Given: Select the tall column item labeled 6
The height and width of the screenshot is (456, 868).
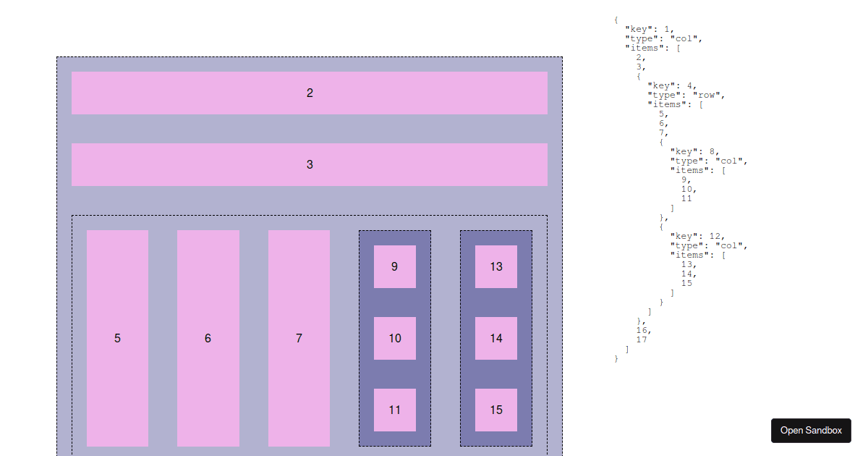Looking at the screenshot, I should (208, 338).
